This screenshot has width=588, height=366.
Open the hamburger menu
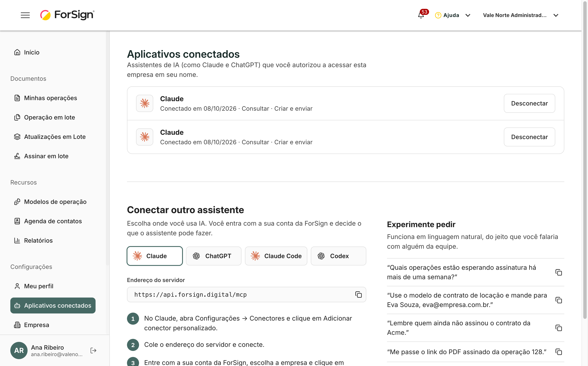point(25,15)
